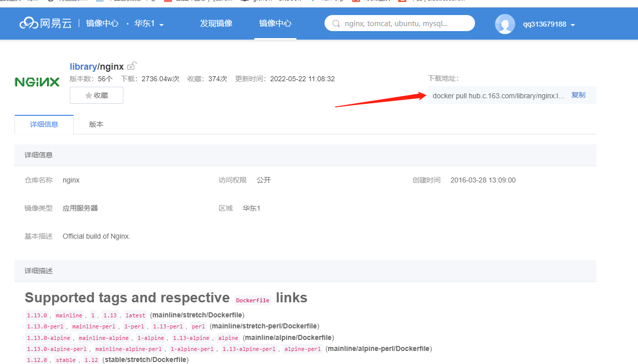Click the 公开 access permission value
The height and width of the screenshot is (364, 638).
[x=264, y=180]
